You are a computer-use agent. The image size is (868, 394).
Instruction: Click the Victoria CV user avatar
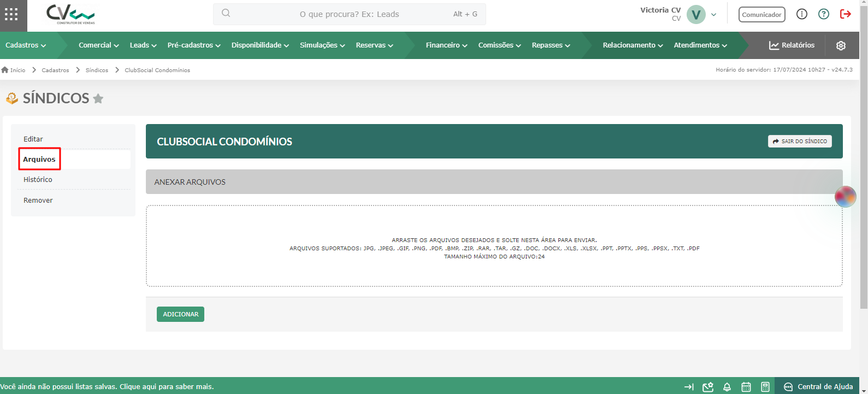696,15
